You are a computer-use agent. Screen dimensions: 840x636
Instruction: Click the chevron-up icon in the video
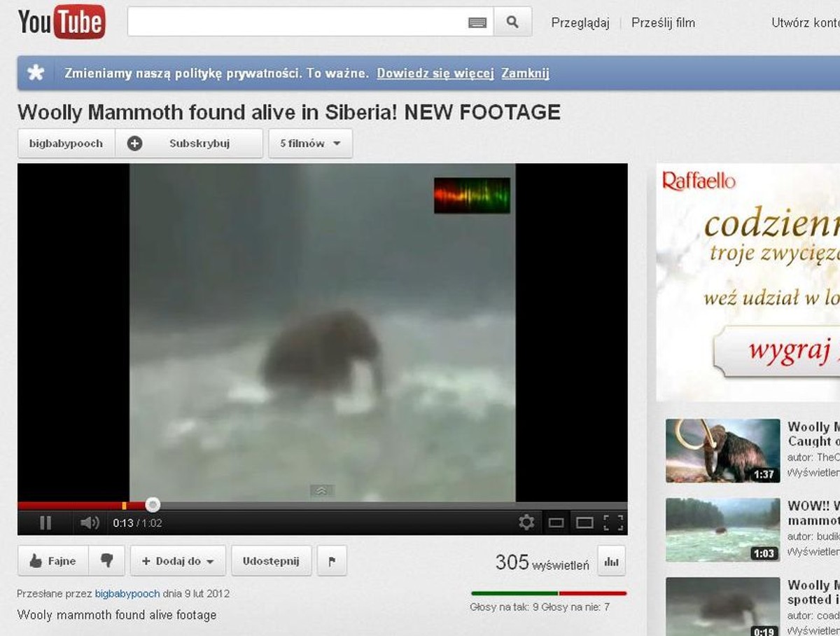[x=322, y=491]
